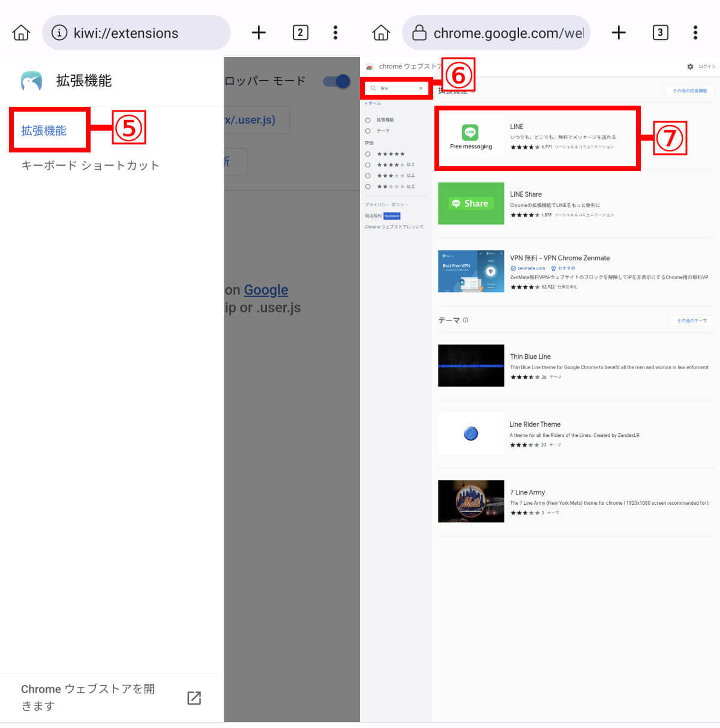720x728 pixels.
Task: Open tab switcher showing 3 tabs
Action: (660, 32)
